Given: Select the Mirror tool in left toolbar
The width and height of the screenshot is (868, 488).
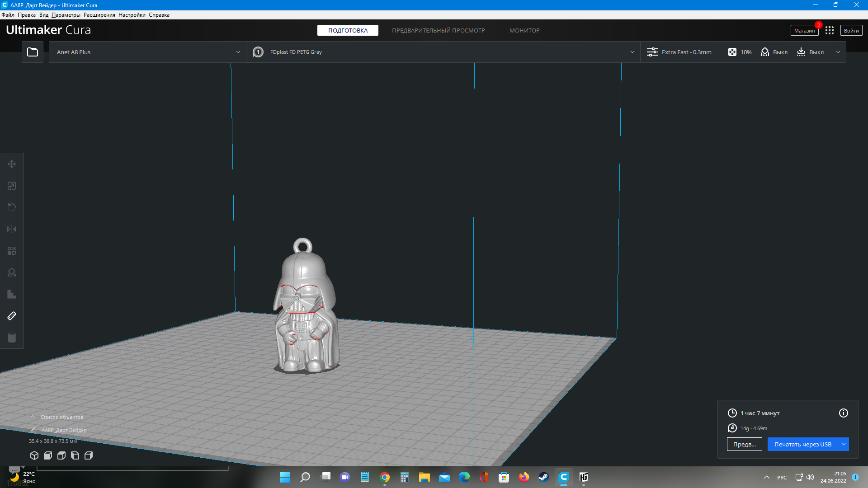Looking at the screenshot, I should pyautogui.click(x=12, y=229).
